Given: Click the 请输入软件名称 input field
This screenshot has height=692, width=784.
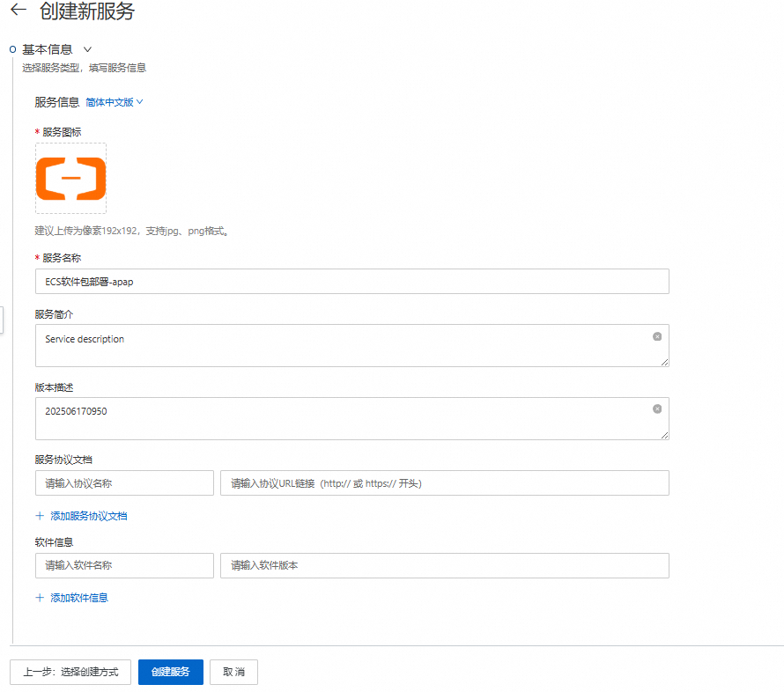Looking at the screenshot, I should (x=124, y=565).
